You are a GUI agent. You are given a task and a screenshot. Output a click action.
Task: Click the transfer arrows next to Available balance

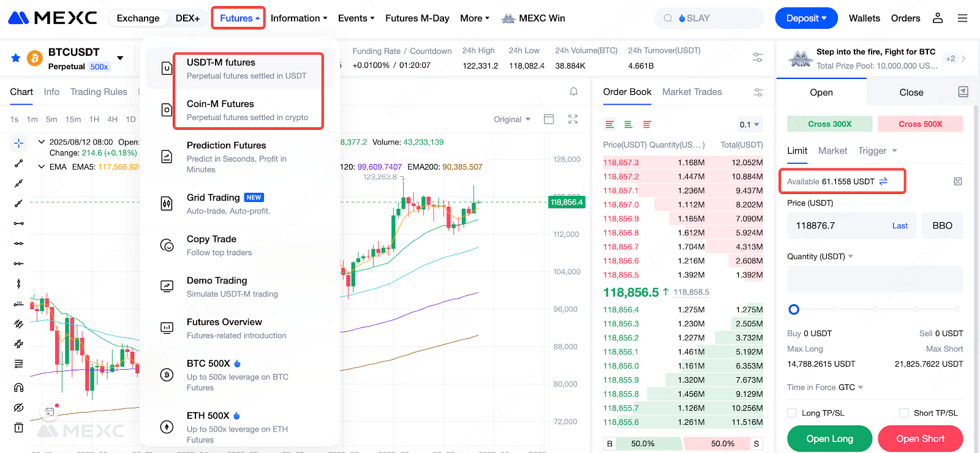coord(883,181)
